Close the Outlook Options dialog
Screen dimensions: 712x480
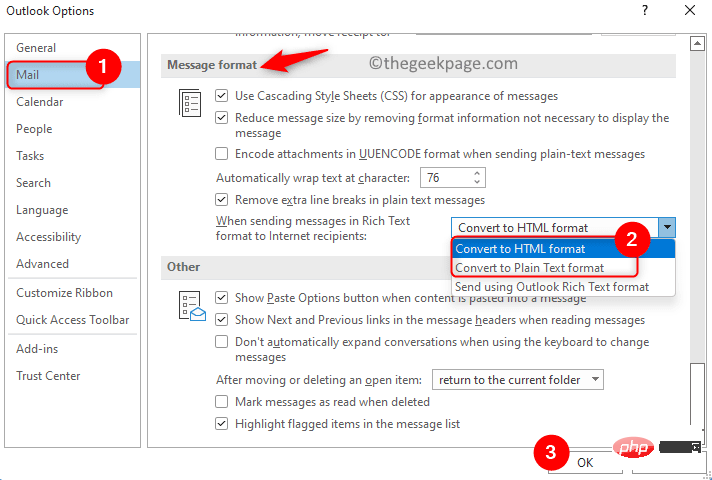pos(690,10)
